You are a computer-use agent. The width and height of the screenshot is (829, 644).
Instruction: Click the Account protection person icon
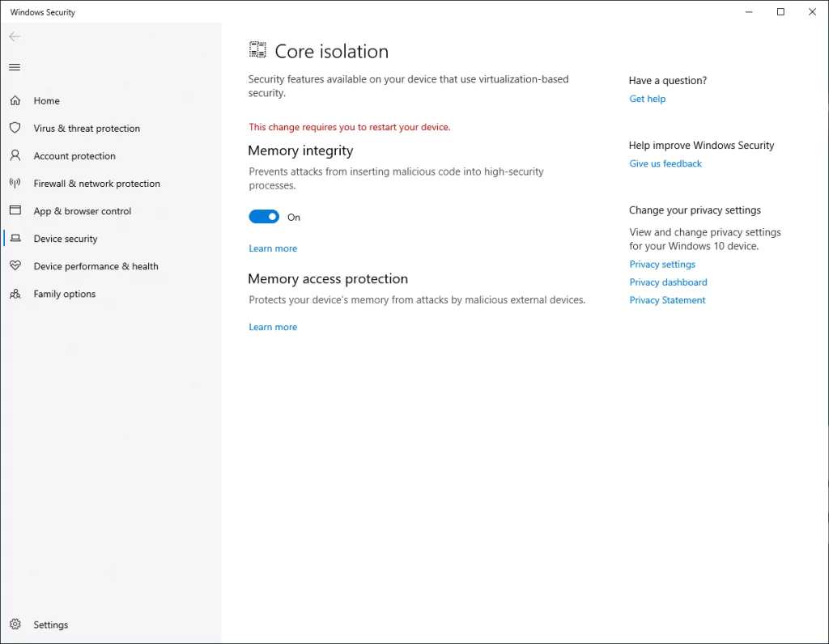click(x=15, y=155)
